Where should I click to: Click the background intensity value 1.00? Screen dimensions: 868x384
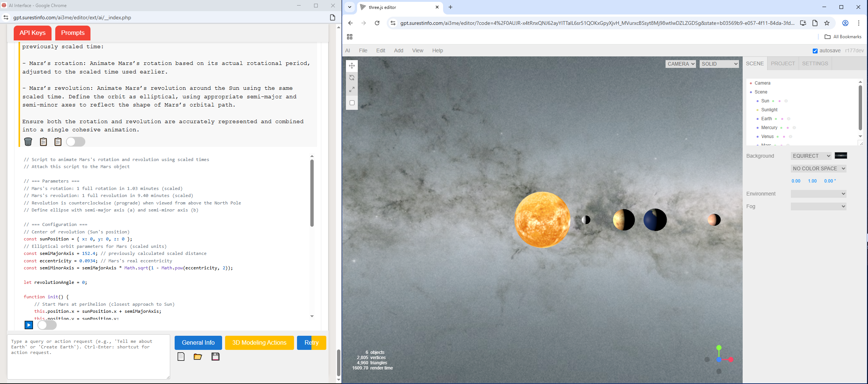[x=812, y=181]
